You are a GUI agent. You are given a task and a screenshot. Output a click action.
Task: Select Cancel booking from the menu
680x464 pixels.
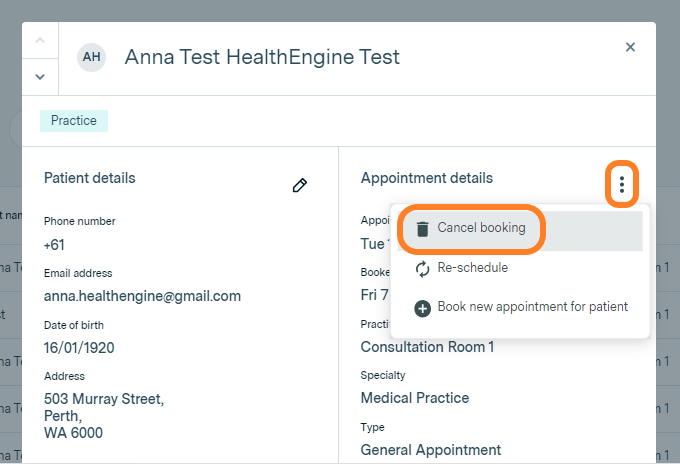[481, 228]
